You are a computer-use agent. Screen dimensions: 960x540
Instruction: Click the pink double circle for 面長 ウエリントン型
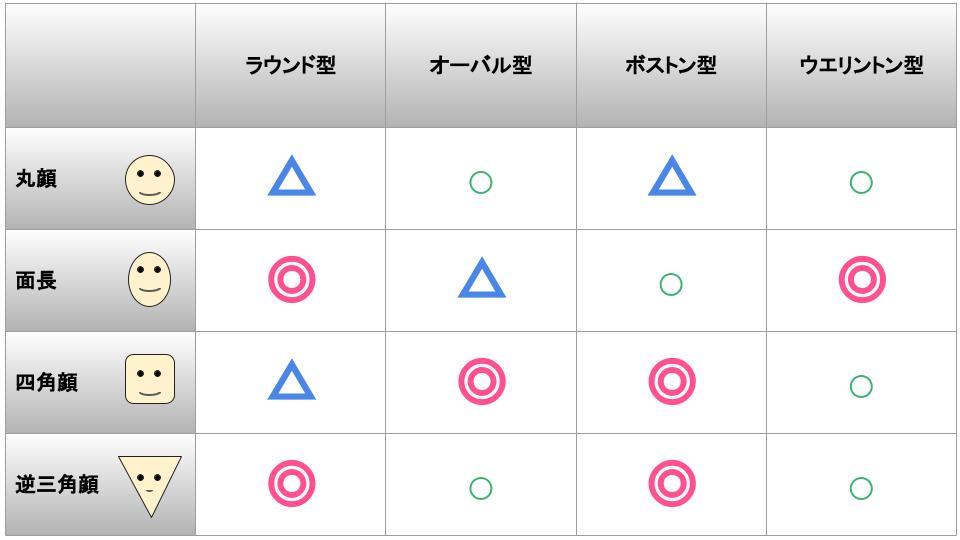[x=861, y=281]
